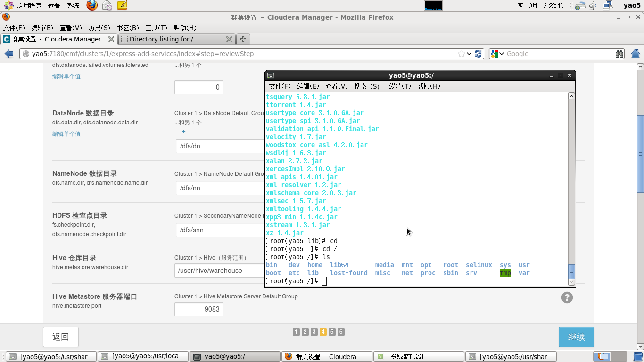Open Firefox 工具(T) tools menu
The height and width of the screenshot is (362, 644).
(156, 28)
